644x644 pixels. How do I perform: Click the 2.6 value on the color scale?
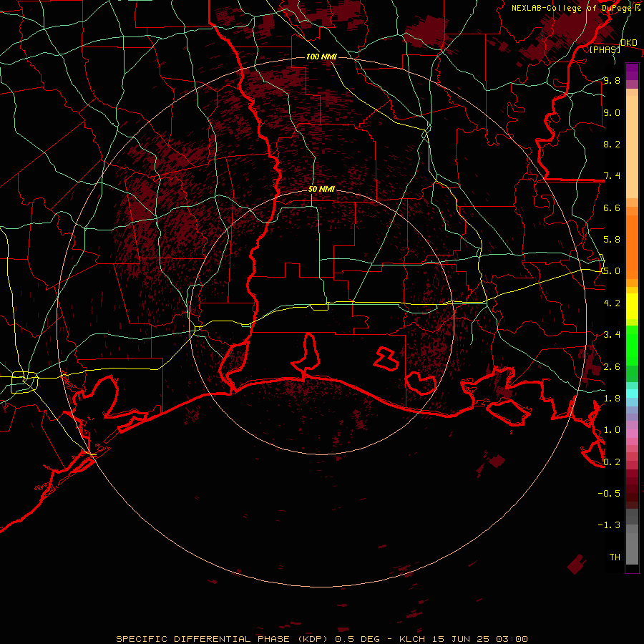point(612,367)
